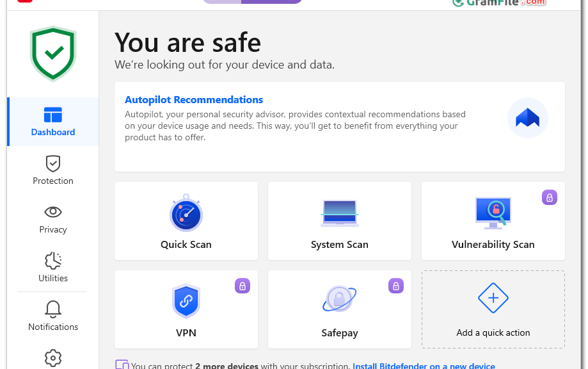Open the Dashboard sidebar section

coord(53,122)
